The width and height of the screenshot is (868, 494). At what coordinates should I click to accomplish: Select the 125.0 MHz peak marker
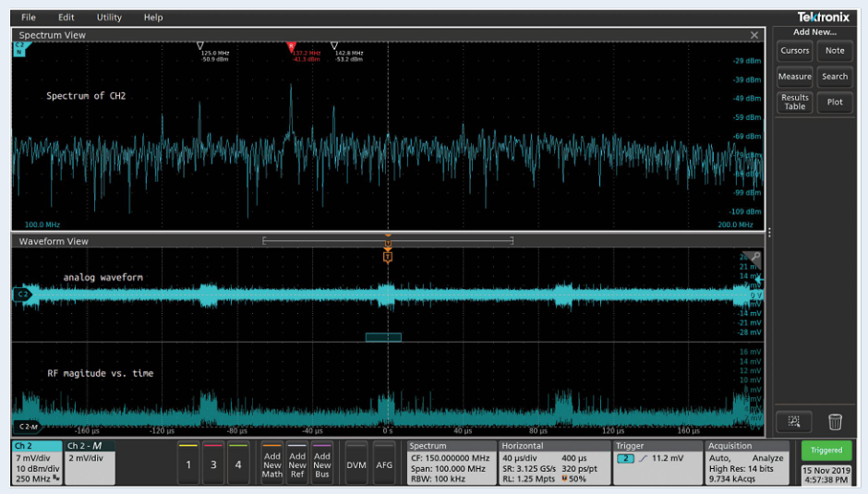tap(201, 45)
